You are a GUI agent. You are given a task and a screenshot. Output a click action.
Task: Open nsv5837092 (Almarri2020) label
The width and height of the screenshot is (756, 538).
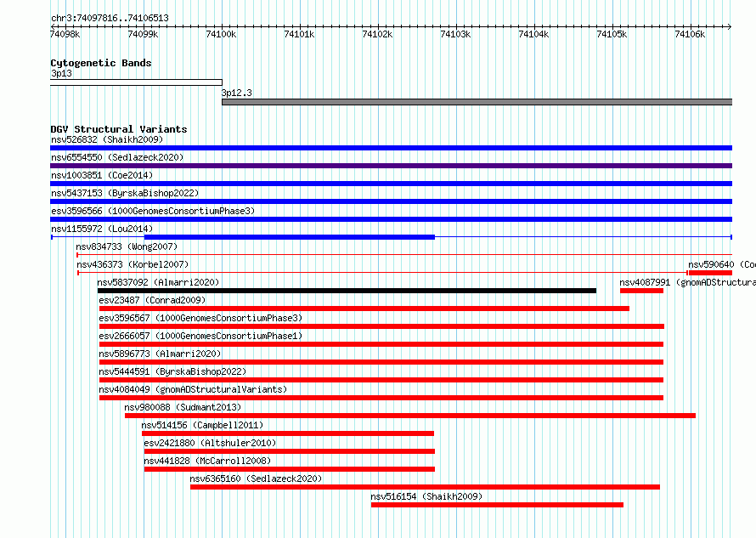(158, 282)
